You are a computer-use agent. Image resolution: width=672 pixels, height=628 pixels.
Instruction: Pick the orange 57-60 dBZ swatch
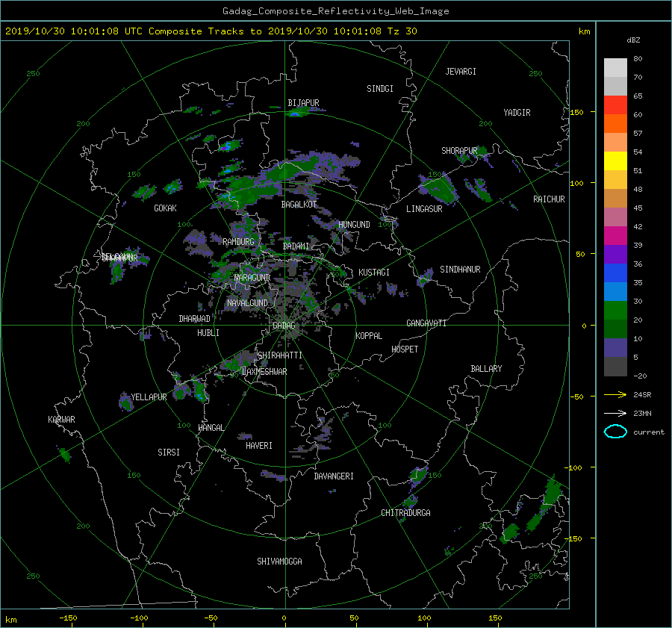click(615, 123)
